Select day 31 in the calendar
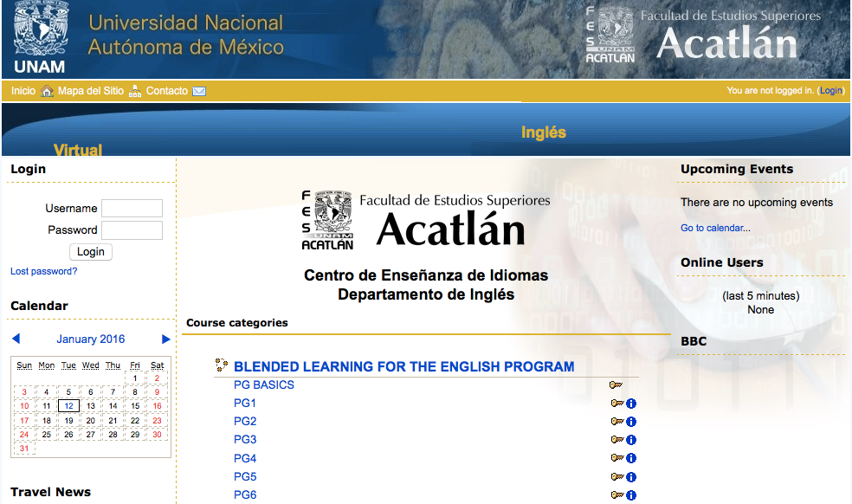 click(x=24, y=449)
